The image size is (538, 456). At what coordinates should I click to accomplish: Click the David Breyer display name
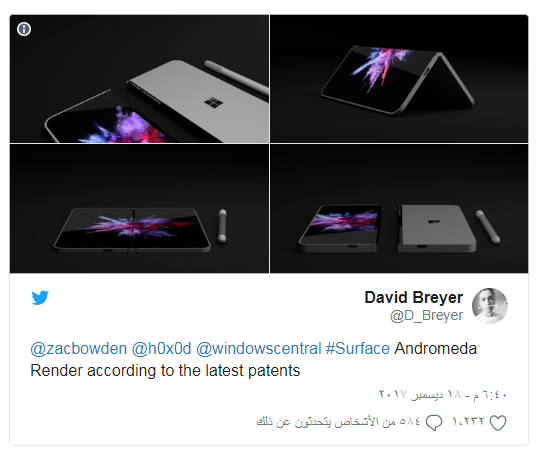414,297
